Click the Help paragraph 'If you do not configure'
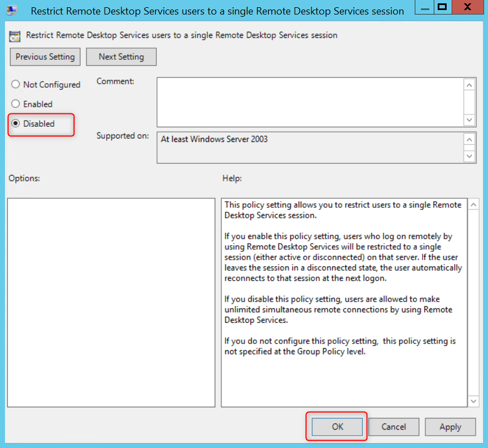Screen dimensions: 488x448 pos(340,346)
